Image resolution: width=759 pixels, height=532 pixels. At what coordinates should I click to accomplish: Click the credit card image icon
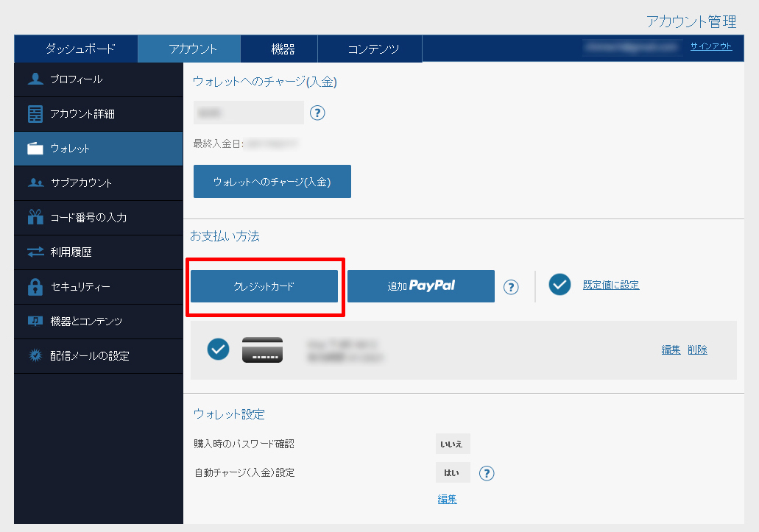point(262,350)
